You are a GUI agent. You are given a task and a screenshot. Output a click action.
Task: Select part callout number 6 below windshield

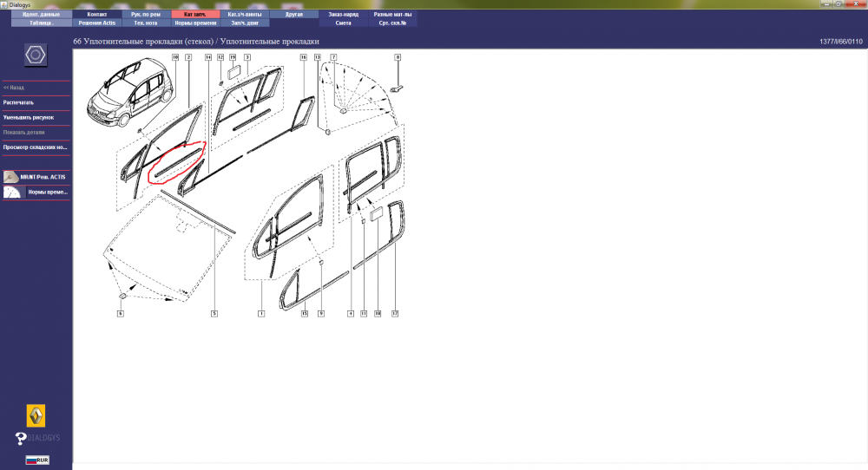click(x=120, y=314)
